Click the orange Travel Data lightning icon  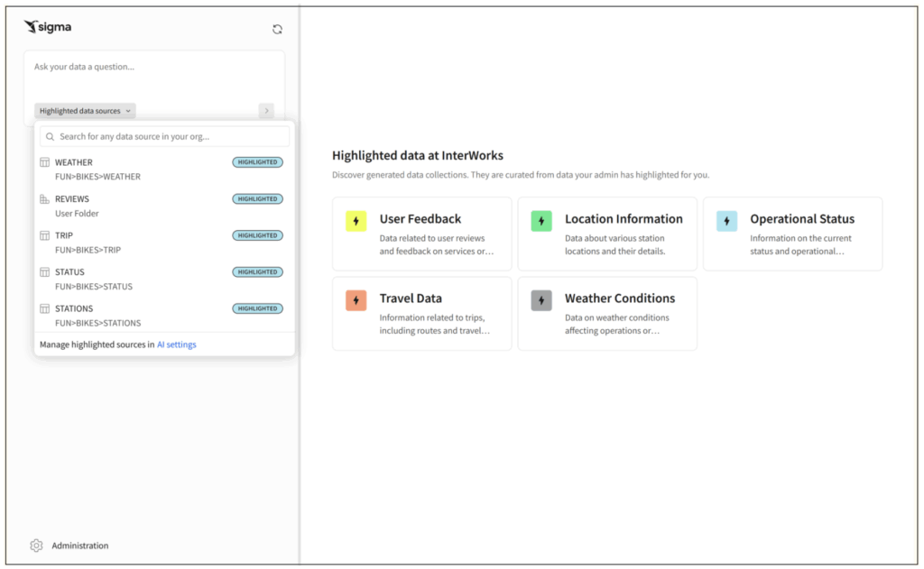[x=356, y=300]
